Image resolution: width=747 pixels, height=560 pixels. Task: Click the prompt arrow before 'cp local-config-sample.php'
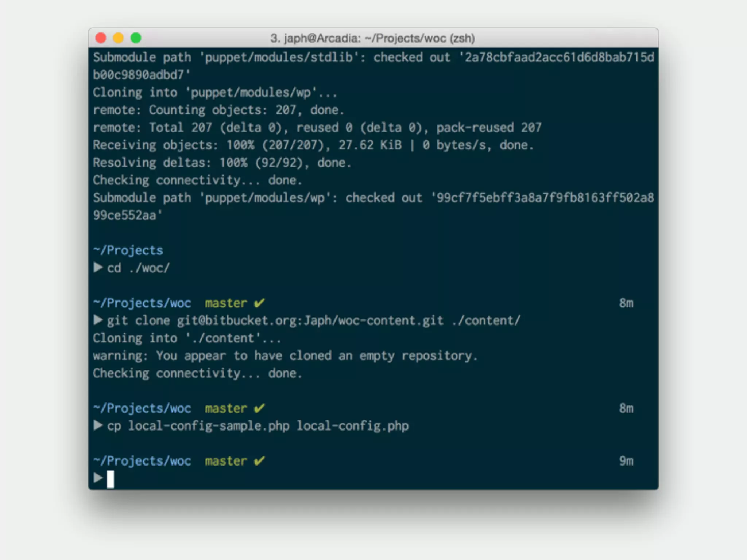[98, 425]
